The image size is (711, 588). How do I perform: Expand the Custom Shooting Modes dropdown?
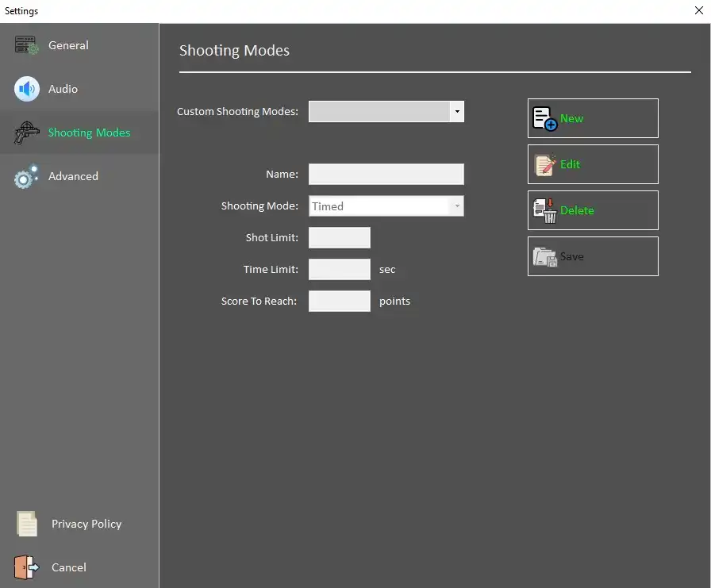pos(456,112)
